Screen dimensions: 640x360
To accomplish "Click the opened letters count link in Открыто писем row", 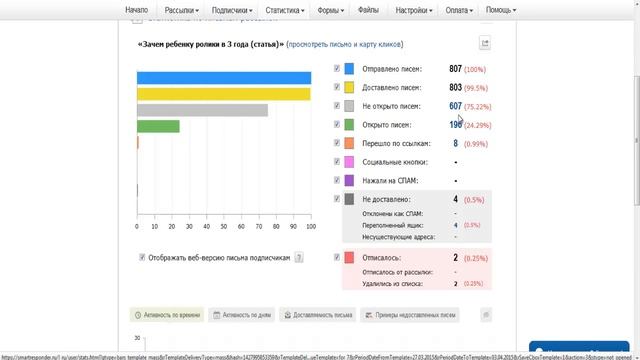I will [x=455, y=125].
